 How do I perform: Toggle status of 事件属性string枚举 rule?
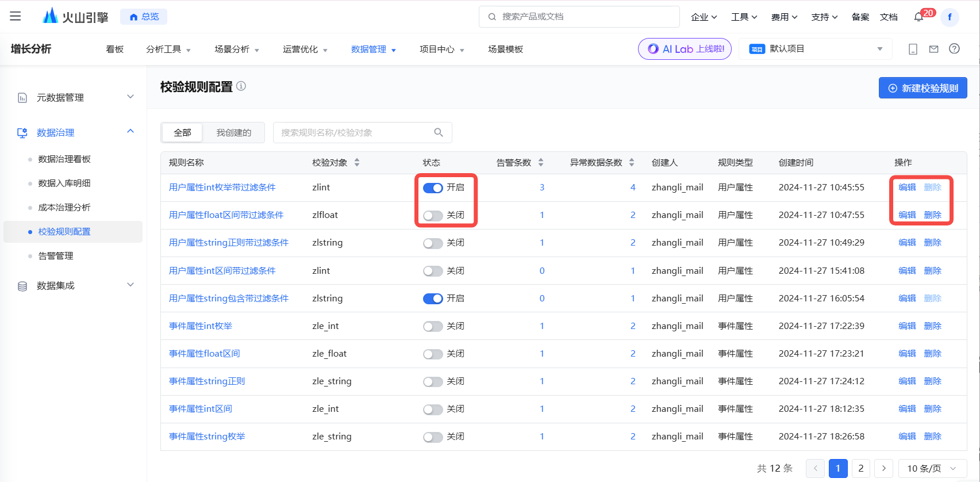click(433, 437)
